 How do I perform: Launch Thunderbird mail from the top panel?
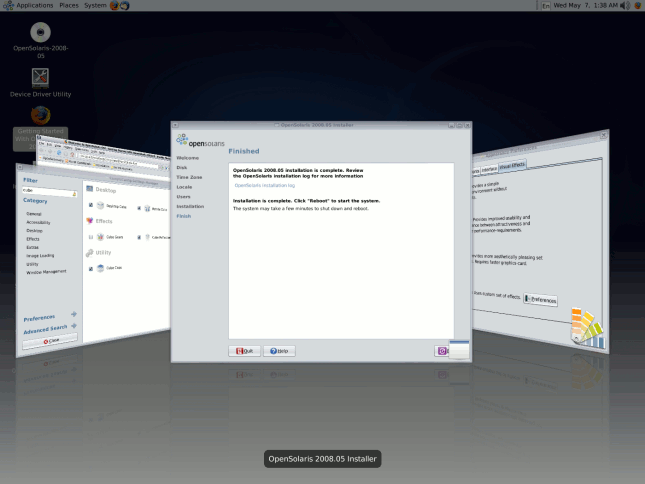(x=124, y=5)
